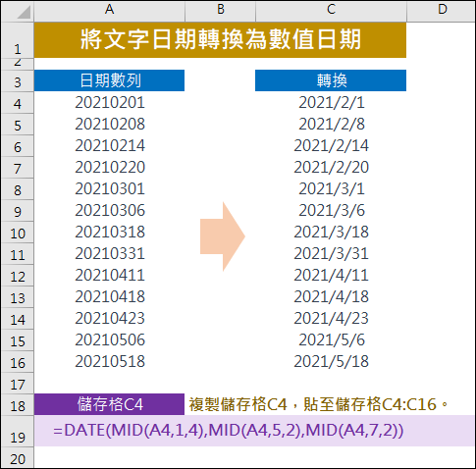Screen dimensions: 476x469
Task: Select cell containing 20210318
Action: pyautogui.click(x=109, y=233)
